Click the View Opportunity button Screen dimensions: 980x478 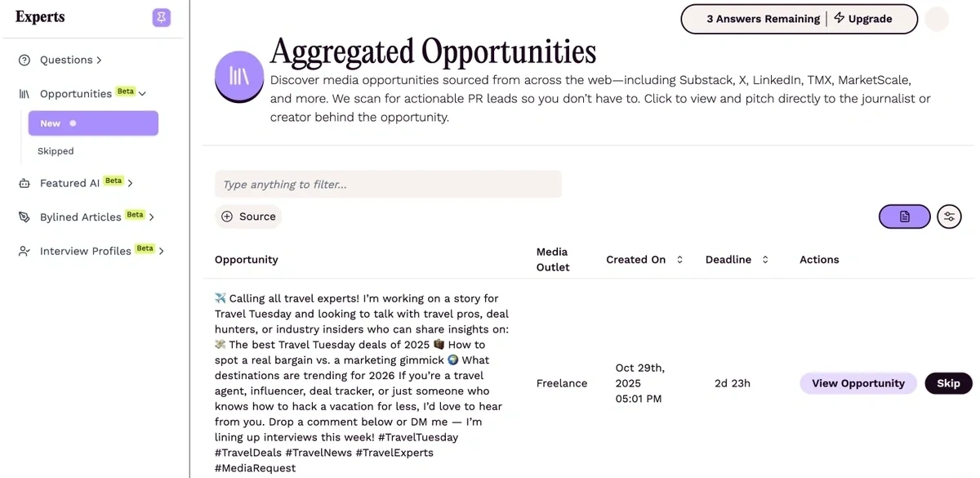858,383
